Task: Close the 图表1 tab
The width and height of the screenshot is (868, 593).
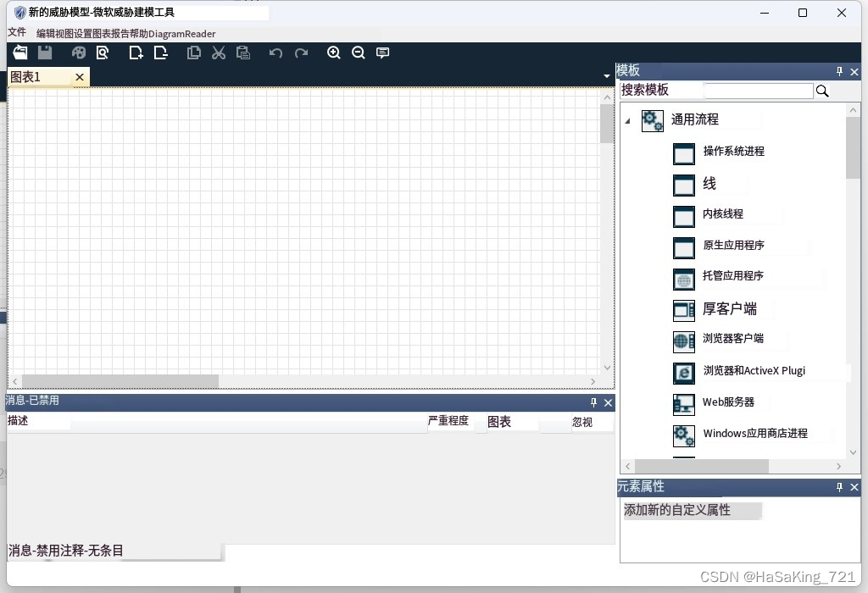Action: point(80,77)
